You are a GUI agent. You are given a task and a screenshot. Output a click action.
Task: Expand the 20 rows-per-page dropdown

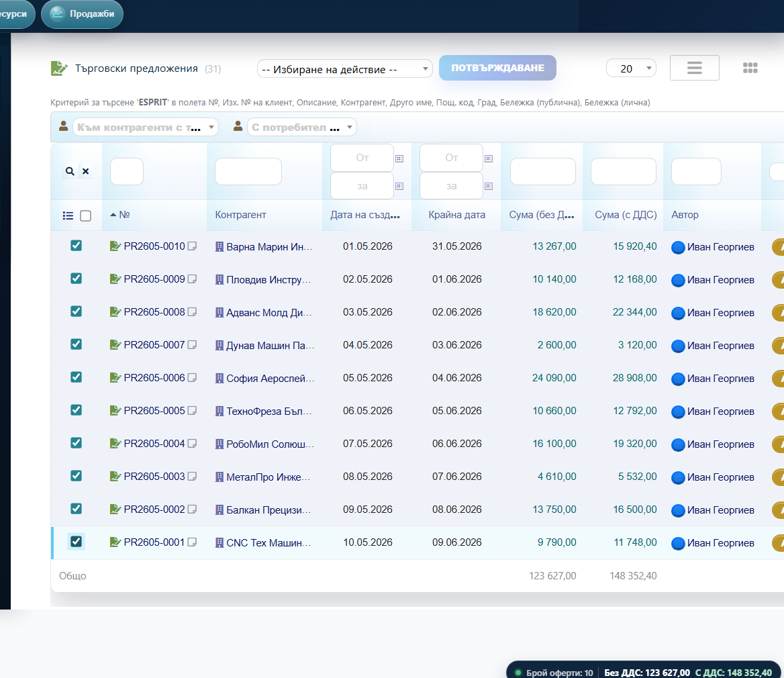631,68
